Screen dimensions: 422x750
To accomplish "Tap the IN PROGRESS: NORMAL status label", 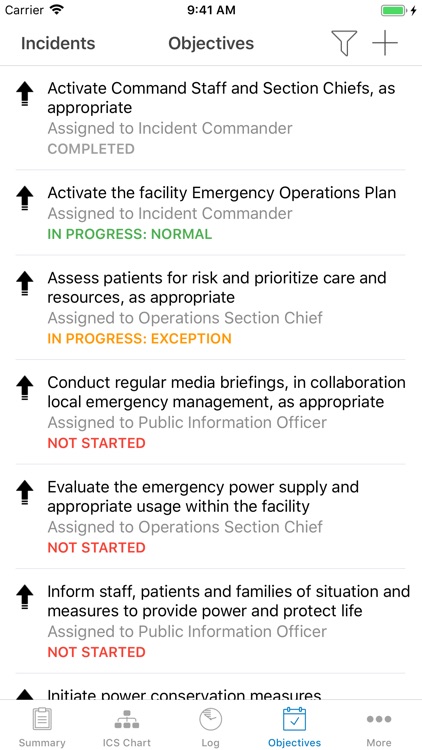I will tap(130, 234).
